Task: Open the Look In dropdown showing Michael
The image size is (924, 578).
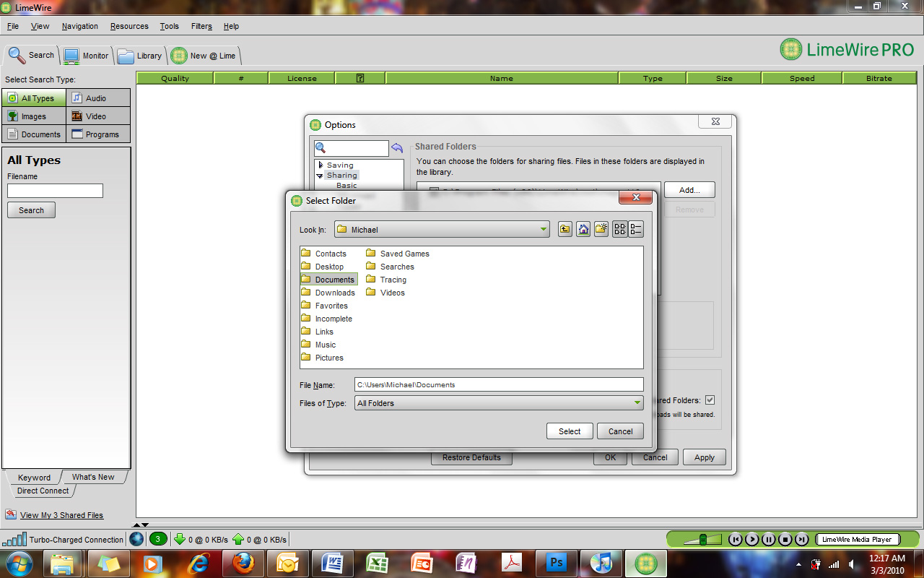Action: pos(442,230)
